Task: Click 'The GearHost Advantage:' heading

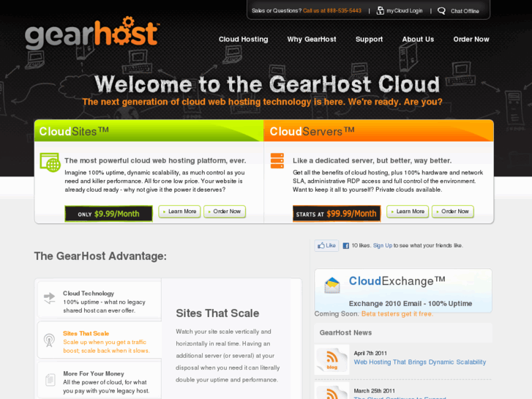Action: [x=100, y=256]
